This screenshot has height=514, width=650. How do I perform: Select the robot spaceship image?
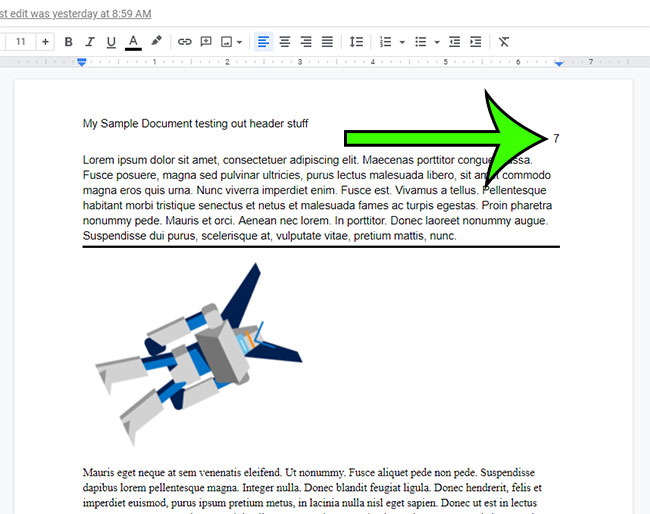coord(199,354)
